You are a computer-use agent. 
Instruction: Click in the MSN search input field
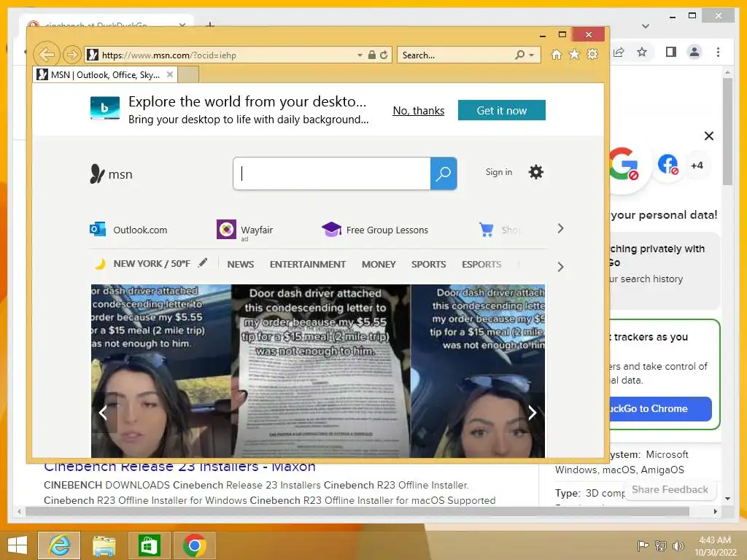[x=332, y=174]
